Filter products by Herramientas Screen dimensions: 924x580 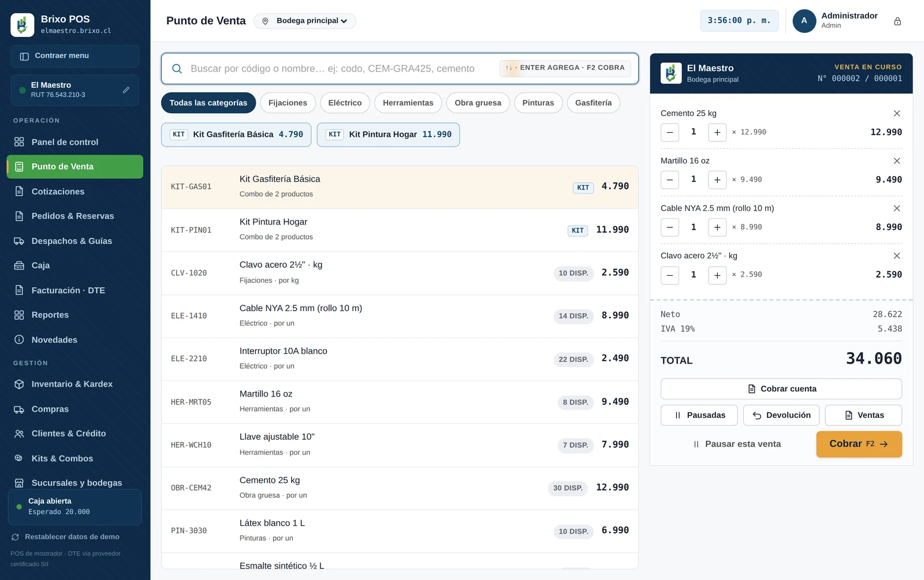click(x=408, y=103)
